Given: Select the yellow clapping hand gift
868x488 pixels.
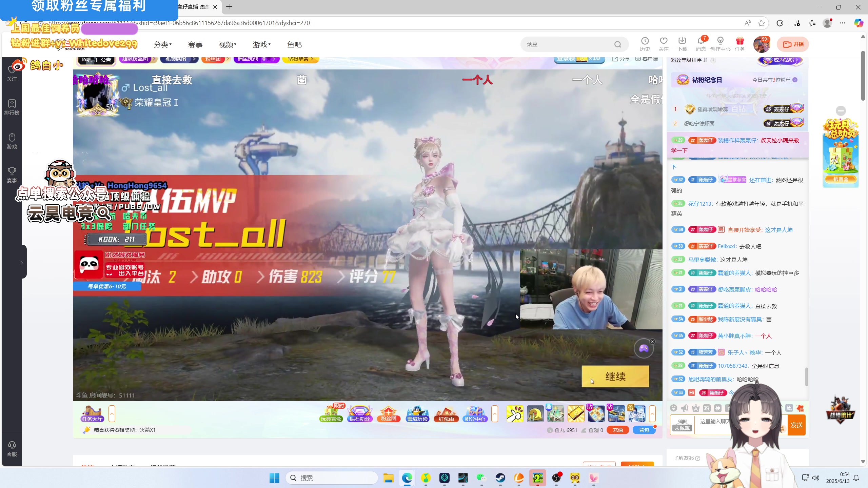Looking at the screenshot, I should [515, 414].
